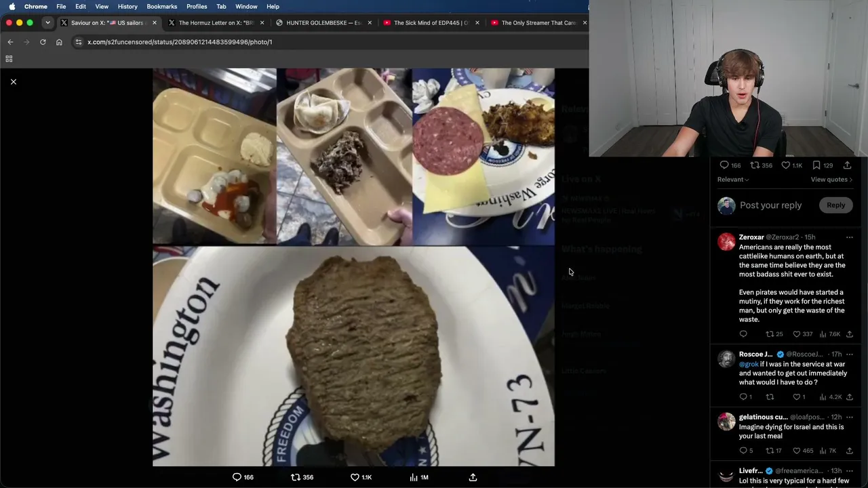Switch to The Hormuz Letter on X tab

click(x=216, y=23)
